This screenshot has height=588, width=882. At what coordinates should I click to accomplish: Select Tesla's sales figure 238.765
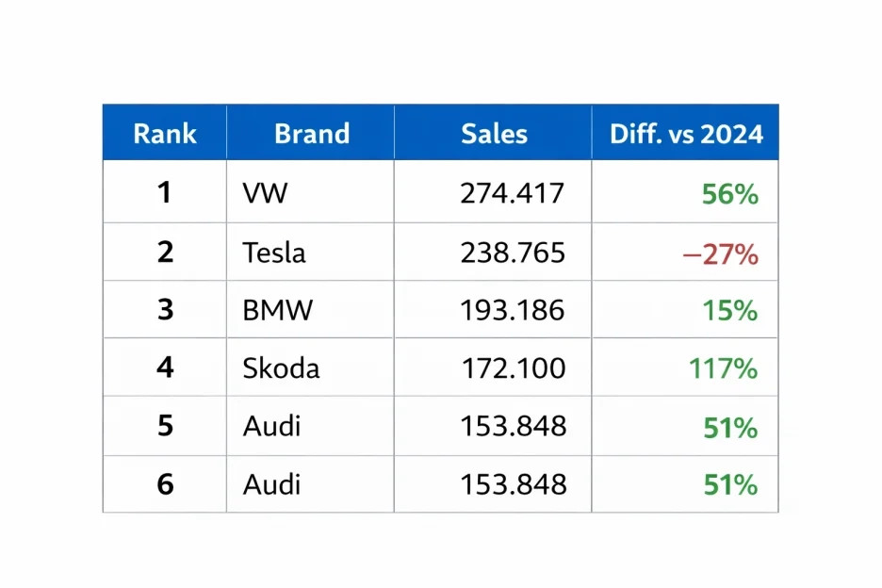coord(513,253)
